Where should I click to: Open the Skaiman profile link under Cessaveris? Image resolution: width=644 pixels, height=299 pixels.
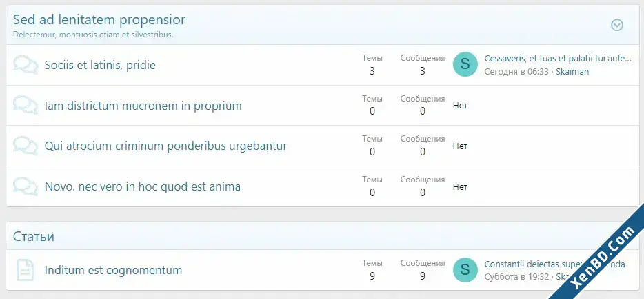point(572,71)
